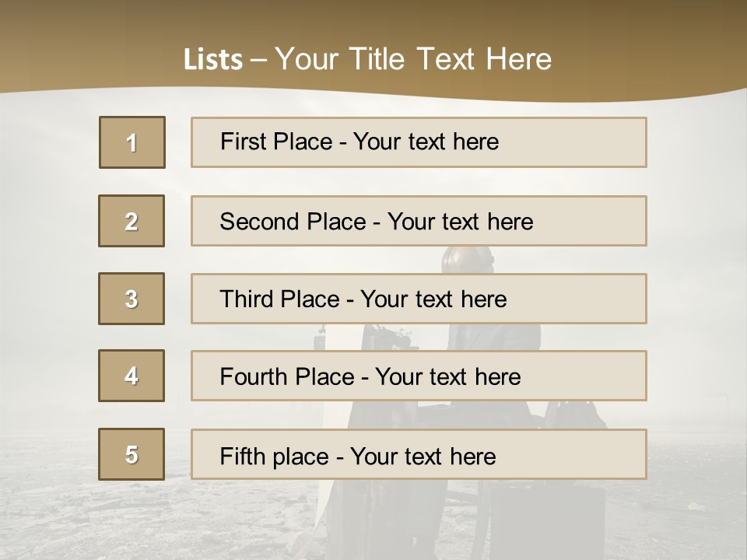
Task: Select the Fourth Place text box
Action: click(x=419, y=376)
